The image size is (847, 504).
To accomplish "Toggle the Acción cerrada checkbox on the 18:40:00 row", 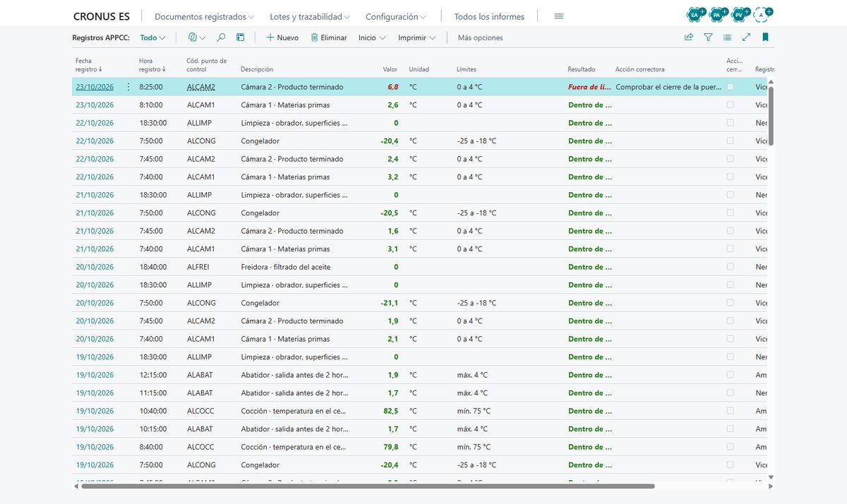I will click(x=730, y=267).
